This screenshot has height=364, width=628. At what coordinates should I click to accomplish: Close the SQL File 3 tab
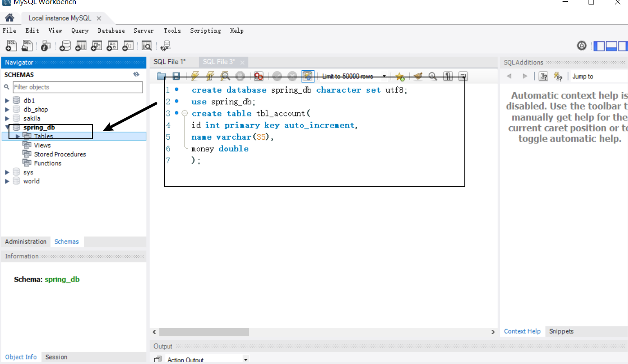click(243, 62)
